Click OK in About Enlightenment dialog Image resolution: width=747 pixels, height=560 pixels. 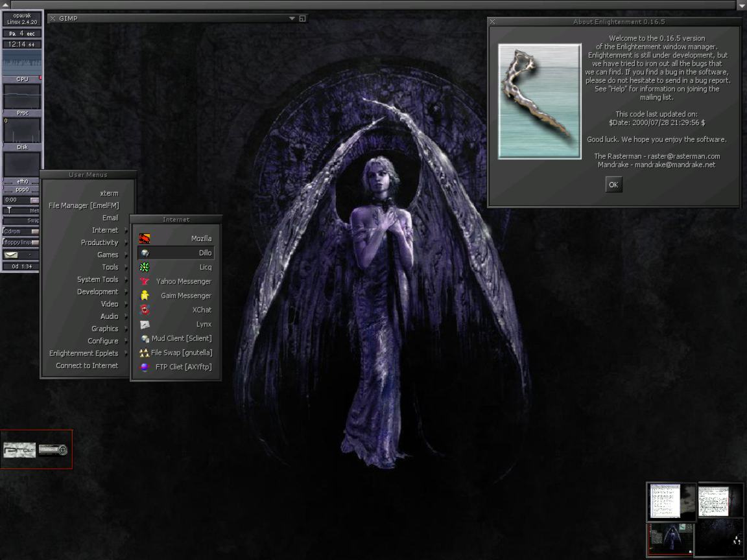click(613, 185)
